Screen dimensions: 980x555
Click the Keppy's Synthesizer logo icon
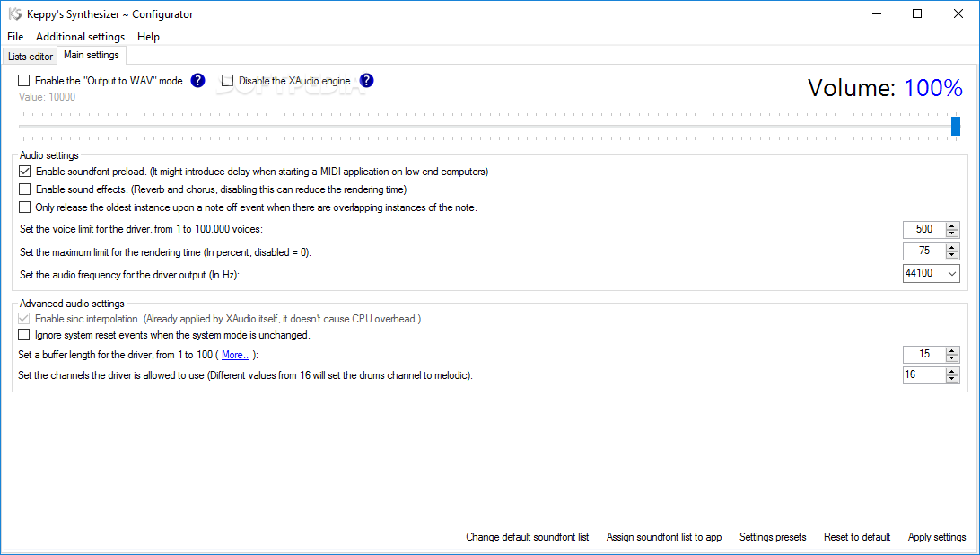point(15,13)
